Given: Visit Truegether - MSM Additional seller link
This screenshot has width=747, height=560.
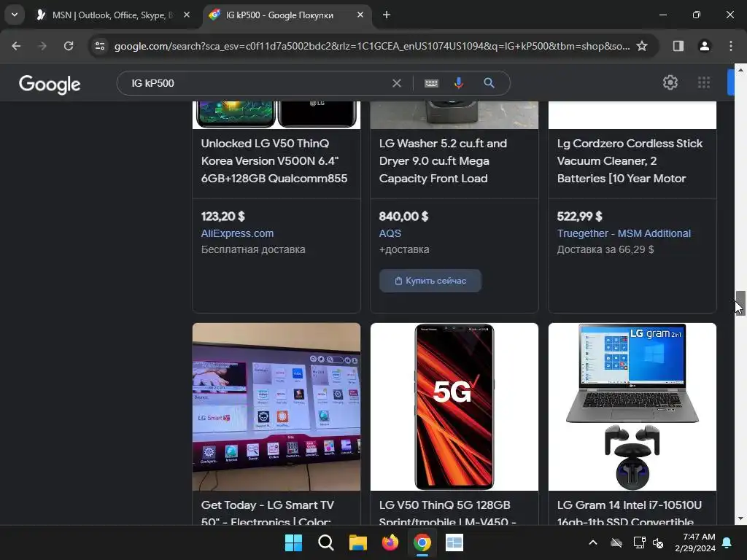Looking at the screenshot, I should coord(624,233).
